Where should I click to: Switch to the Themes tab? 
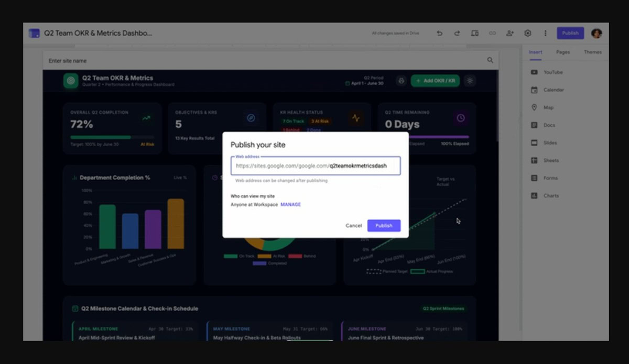(x=593, y=52)
